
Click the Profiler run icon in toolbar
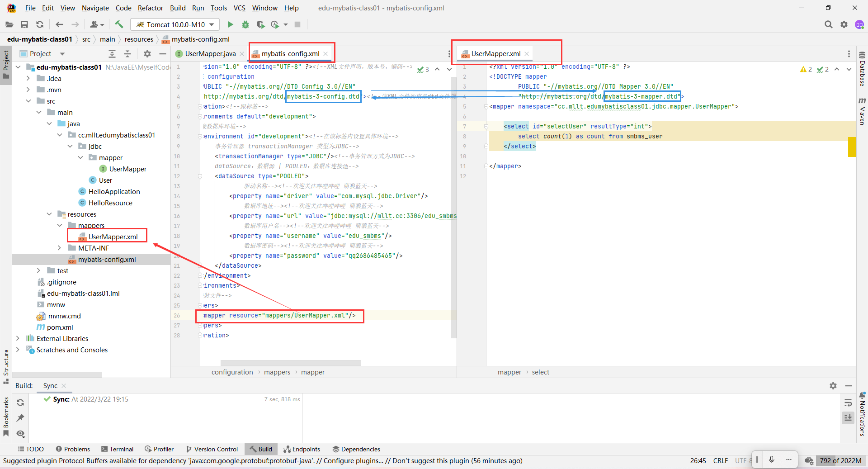click(x=275, y=24)
